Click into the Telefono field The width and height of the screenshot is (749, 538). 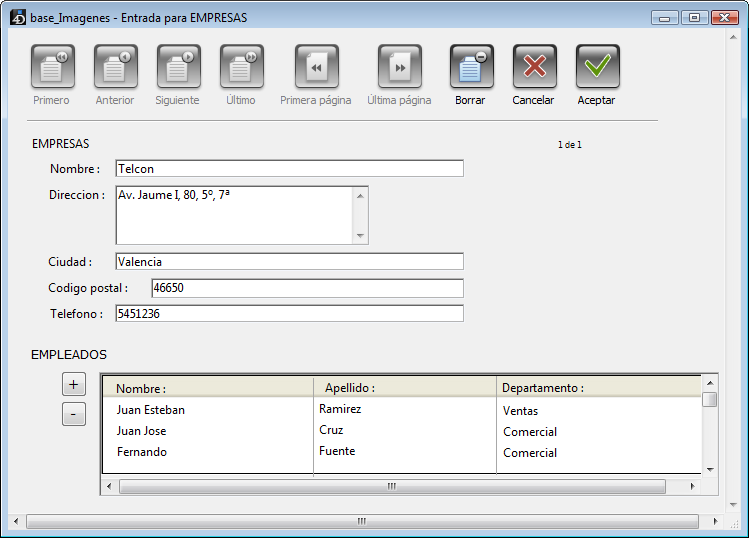click(289, 314)
